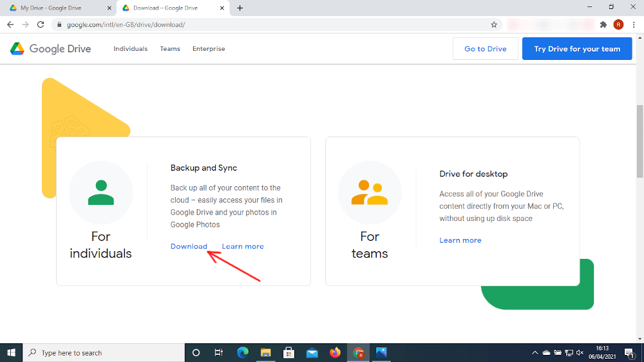Open Mail app from taskbar
The height and width of the screenshot is (362, 644).
click(312, 352)
